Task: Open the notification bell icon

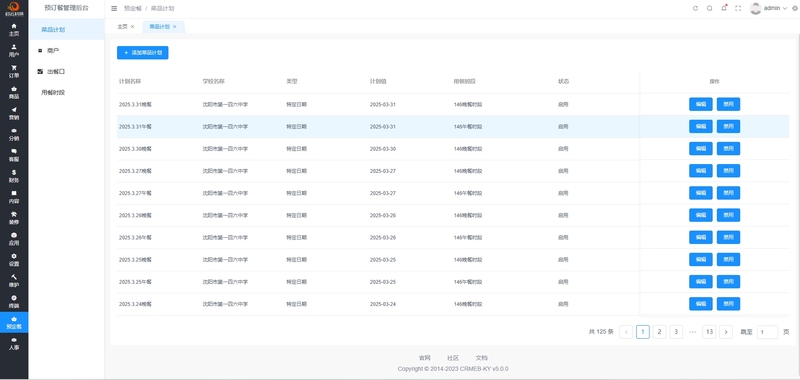Action: 723,8
